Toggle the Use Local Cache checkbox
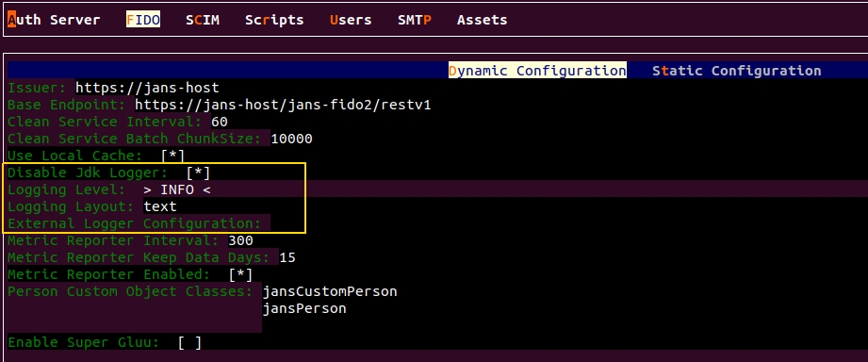The height and width of the screenshot is (362, 868). [x=172, y=156]
